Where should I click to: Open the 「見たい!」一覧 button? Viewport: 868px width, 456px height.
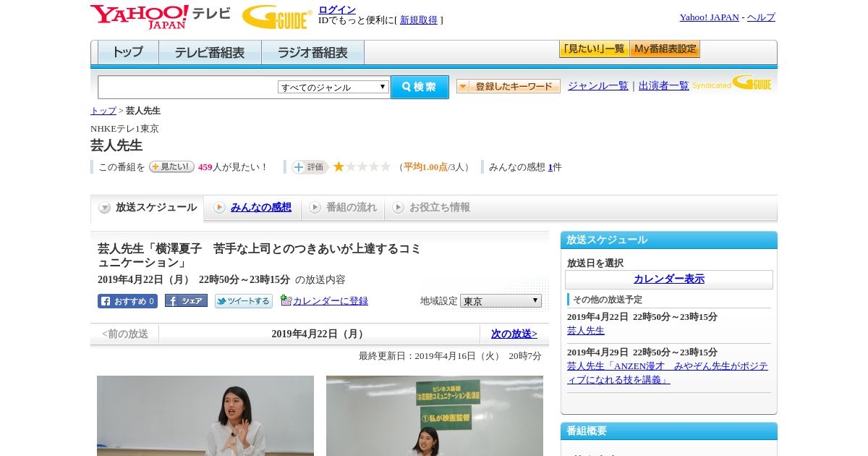[x=594, y=49]
